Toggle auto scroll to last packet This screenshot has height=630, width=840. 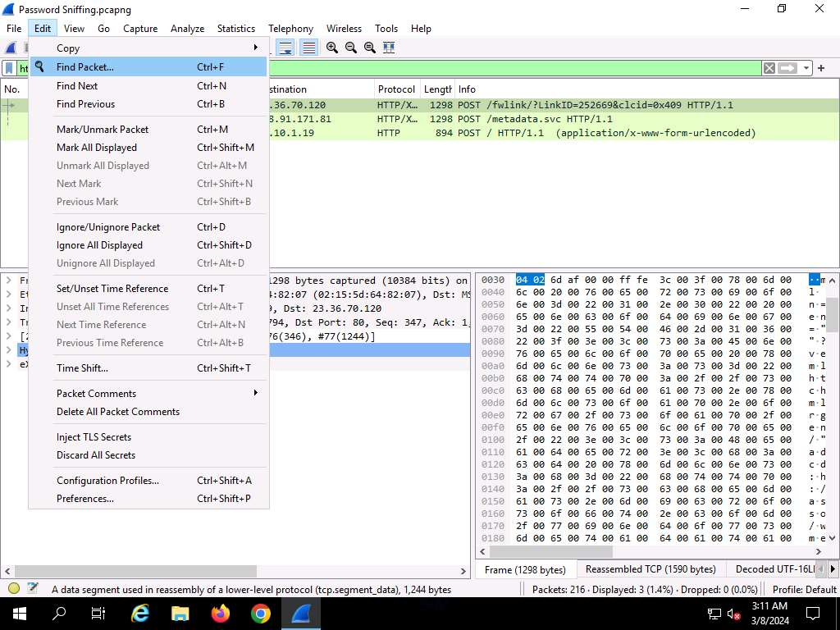(285, 48)
